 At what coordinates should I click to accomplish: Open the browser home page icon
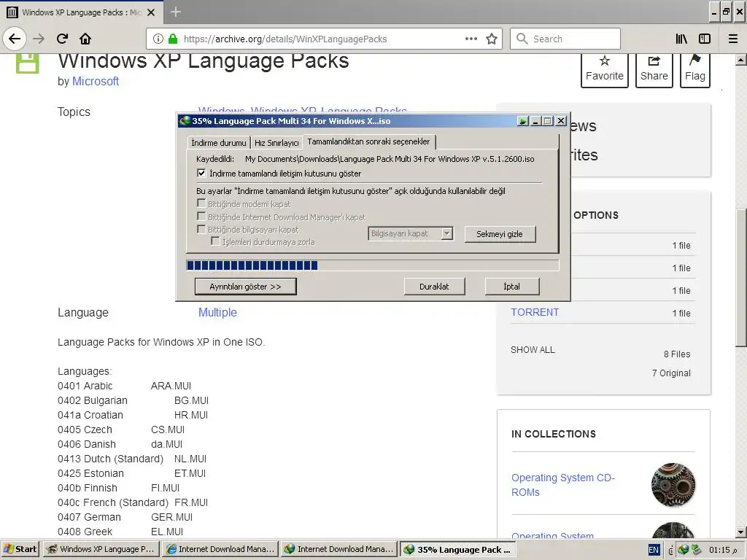(x=85, y=39)
